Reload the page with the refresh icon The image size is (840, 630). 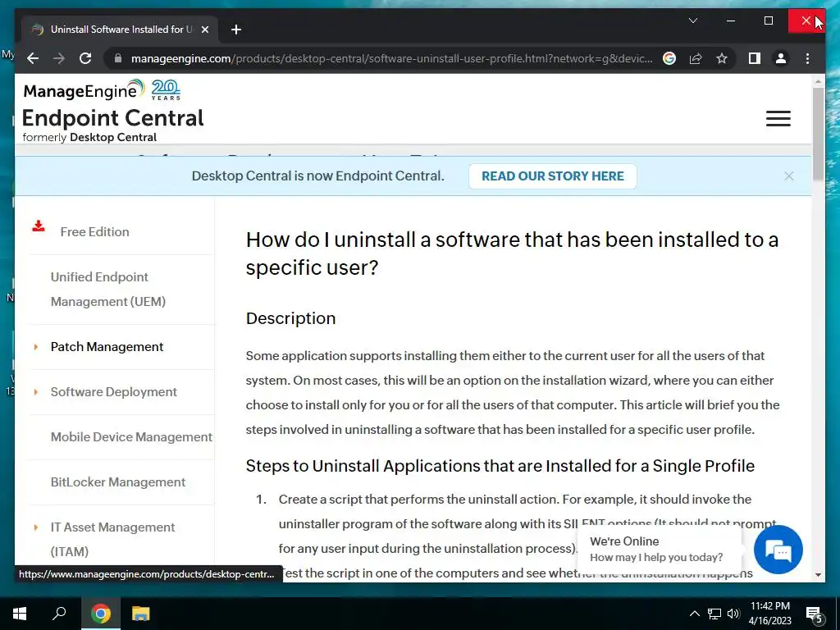[x=85, y=58]
